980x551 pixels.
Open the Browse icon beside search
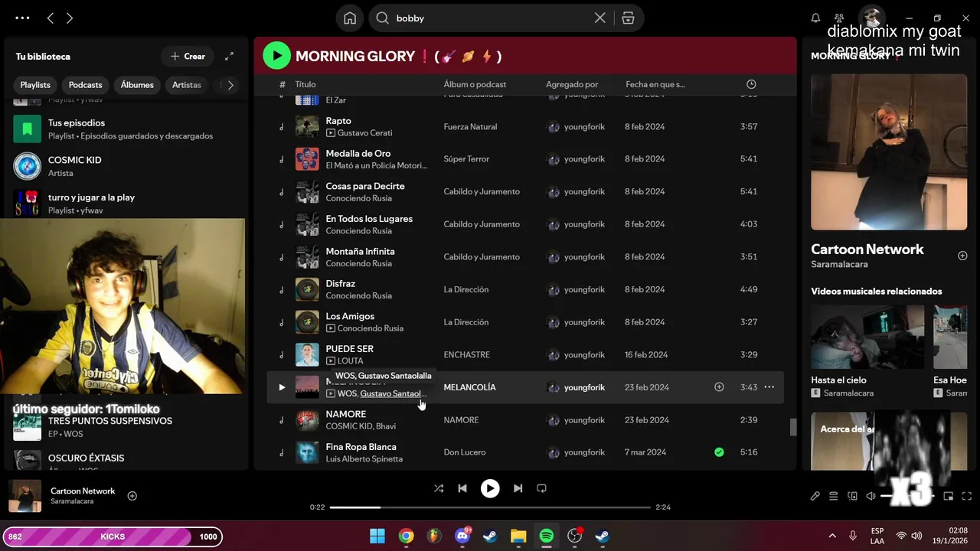pyautogui.click(x=628, y=18)
